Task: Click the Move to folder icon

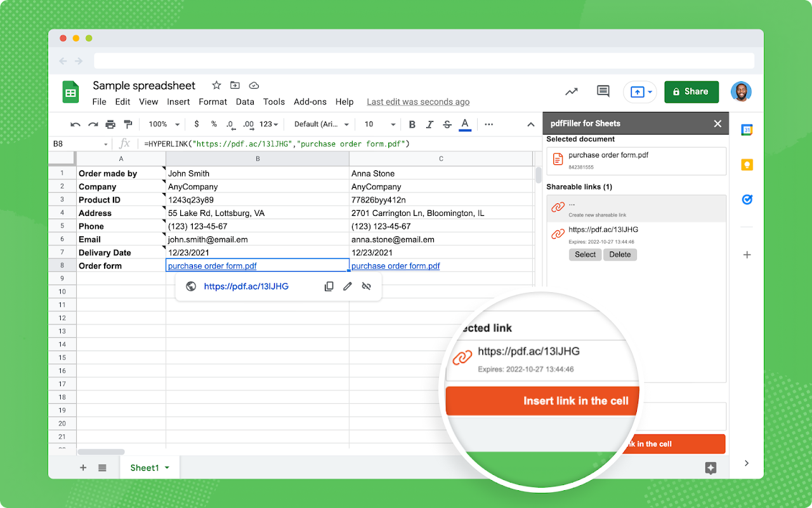Action: (235, 85)
